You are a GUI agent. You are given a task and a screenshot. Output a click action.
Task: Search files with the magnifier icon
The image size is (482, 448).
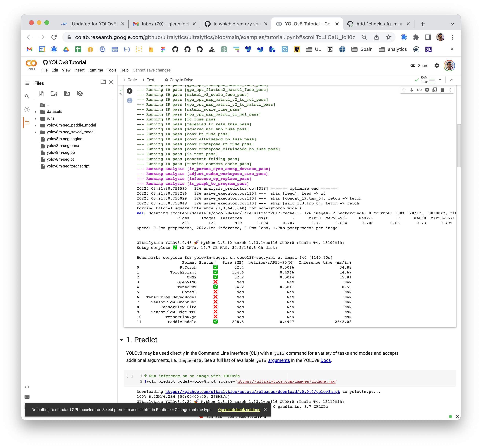[x=27, y=96]
